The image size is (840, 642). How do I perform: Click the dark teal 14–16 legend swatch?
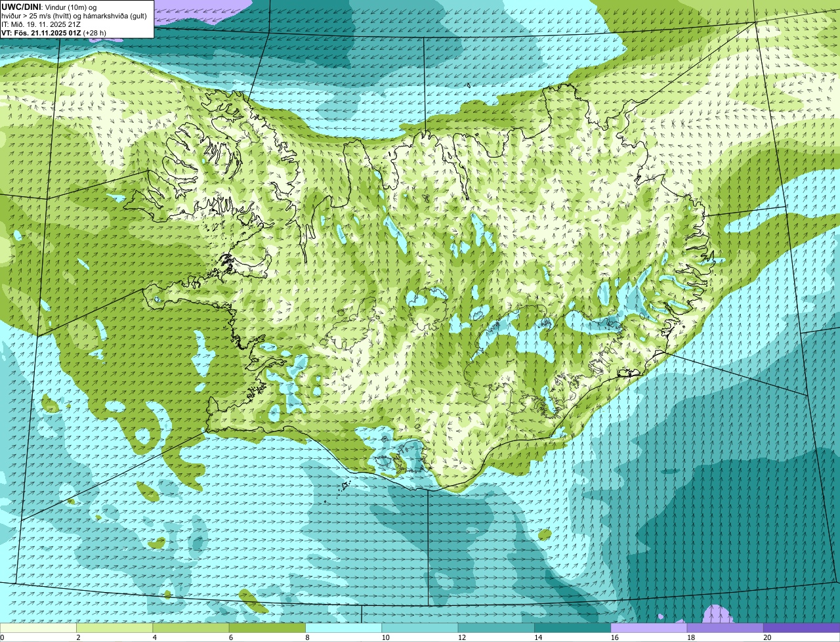coord(572,628)
